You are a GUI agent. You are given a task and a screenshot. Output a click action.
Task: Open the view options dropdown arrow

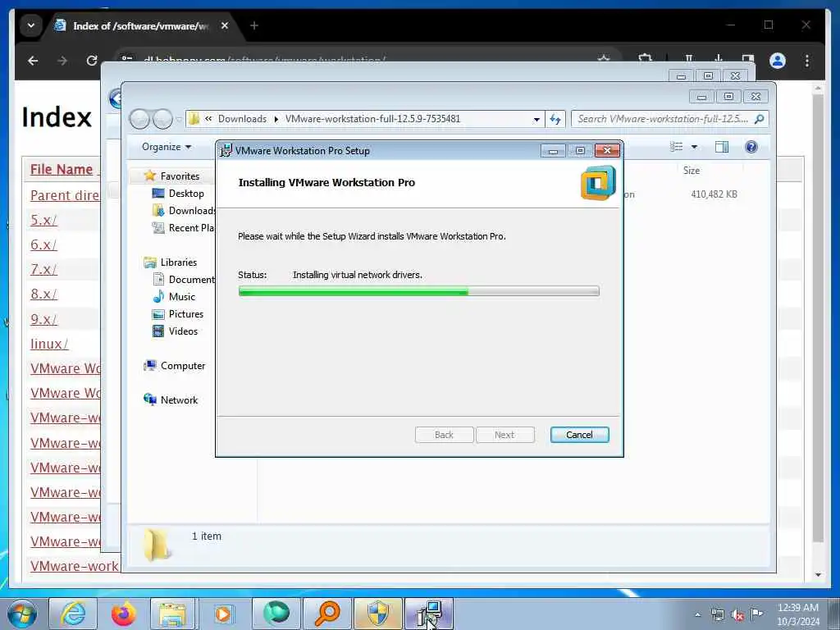coord(694,147)
